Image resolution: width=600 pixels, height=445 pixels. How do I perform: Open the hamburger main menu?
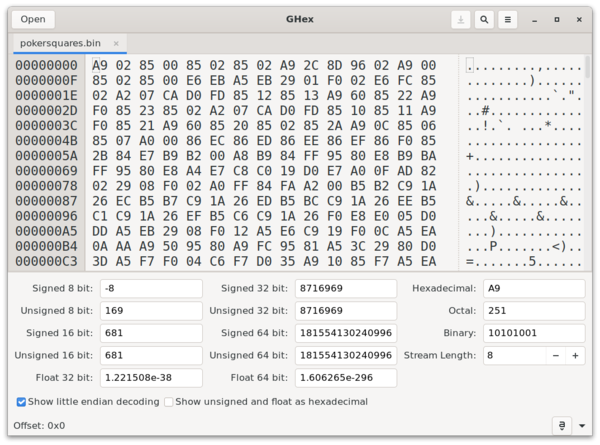508,19
